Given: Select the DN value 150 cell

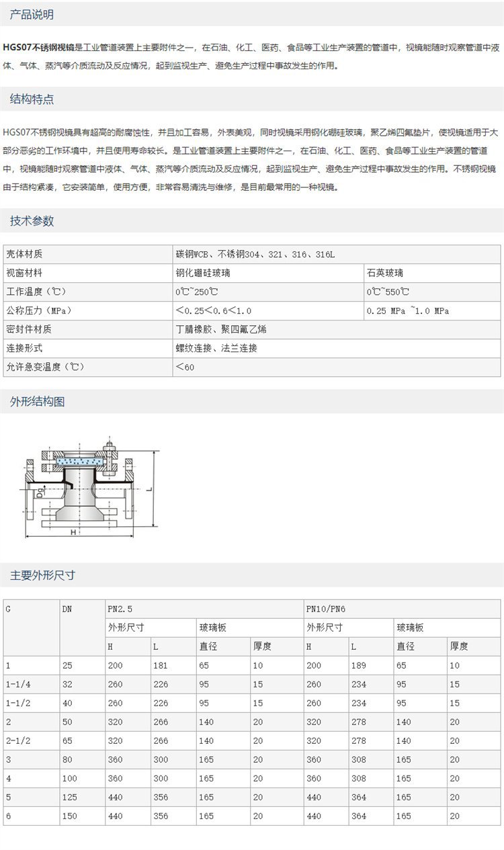Looking at the screenshot, I should pos(82,816).
